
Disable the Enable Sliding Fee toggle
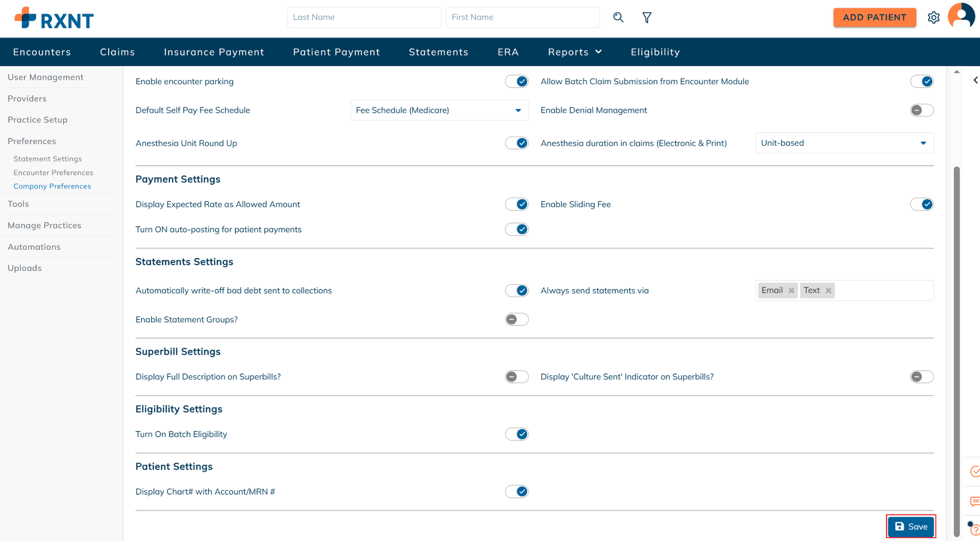coord(921,205)
